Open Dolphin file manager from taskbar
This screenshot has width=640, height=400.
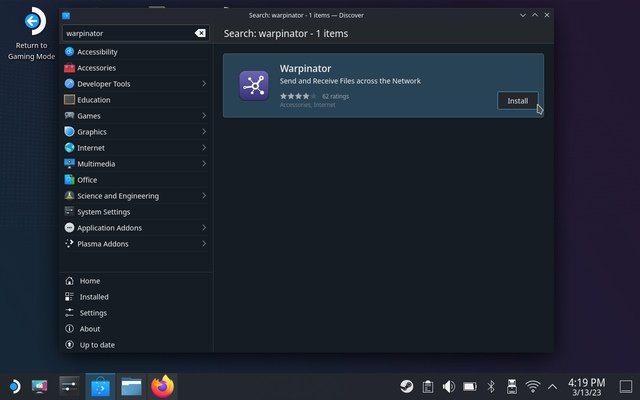coord(131,386)
